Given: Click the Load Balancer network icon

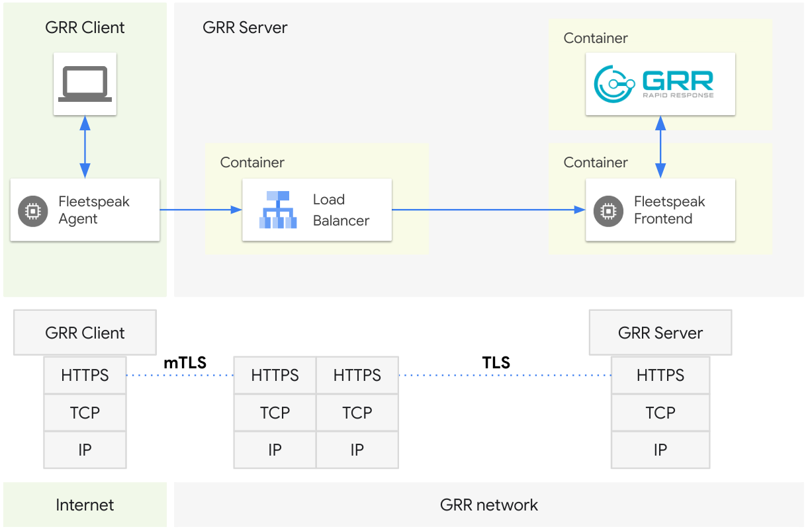Looking at the screenshot, I should (277, 210).
